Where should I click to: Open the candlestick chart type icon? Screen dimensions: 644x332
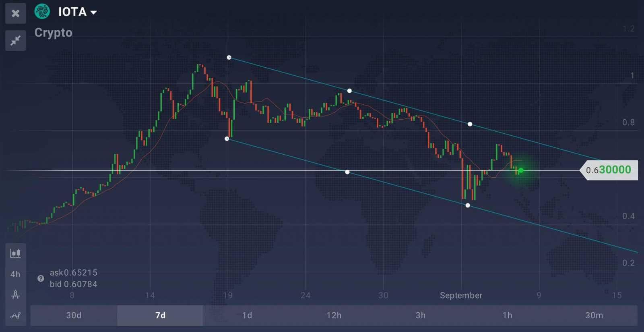(15, 253)
